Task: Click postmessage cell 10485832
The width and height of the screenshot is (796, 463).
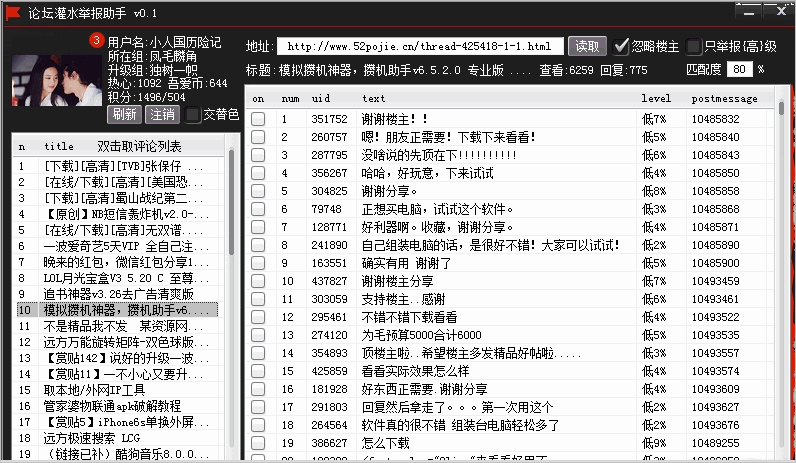Action: [715, 119]
